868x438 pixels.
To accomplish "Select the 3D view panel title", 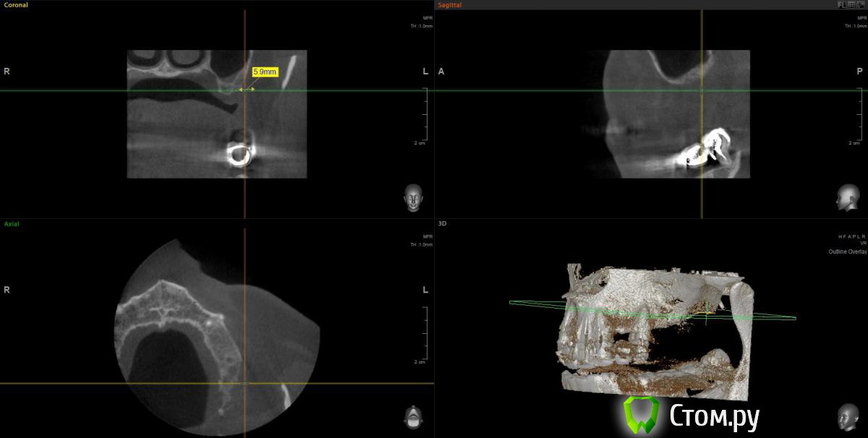I will click(x=443, y=224).
